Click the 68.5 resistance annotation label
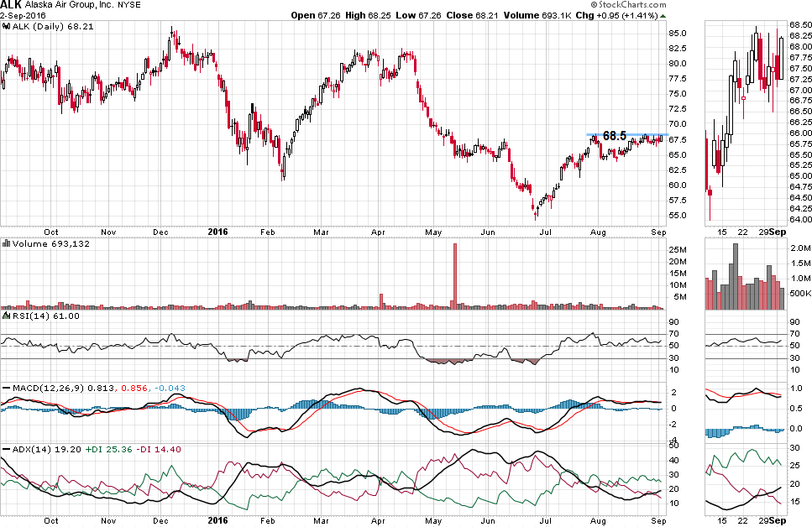 tap(615, 136)
